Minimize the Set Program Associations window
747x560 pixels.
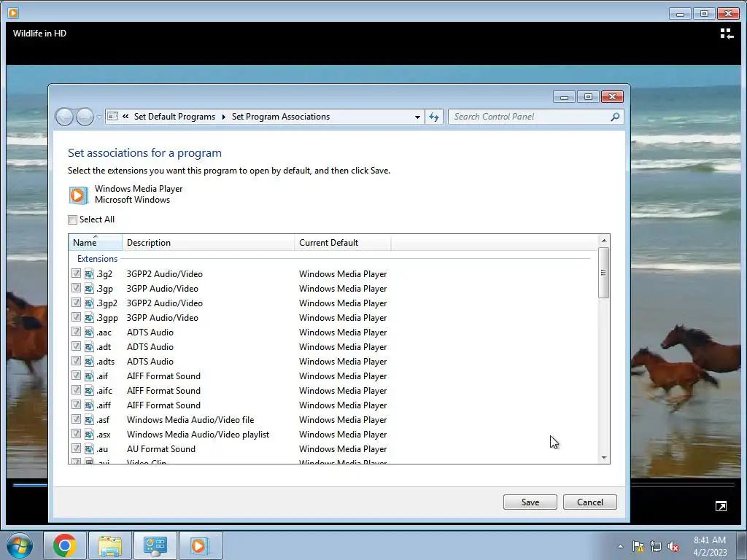564,97
